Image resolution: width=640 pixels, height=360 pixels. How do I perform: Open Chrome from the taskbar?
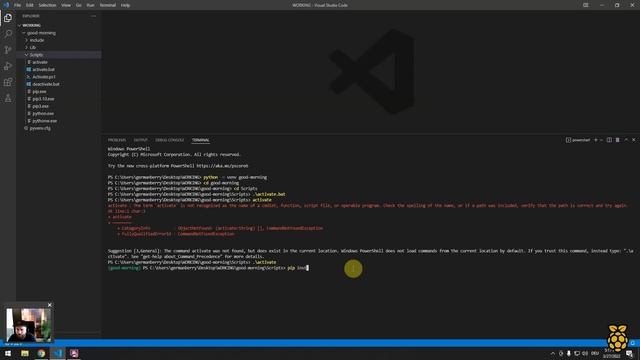pyautogui.click(x=41, y=353)
